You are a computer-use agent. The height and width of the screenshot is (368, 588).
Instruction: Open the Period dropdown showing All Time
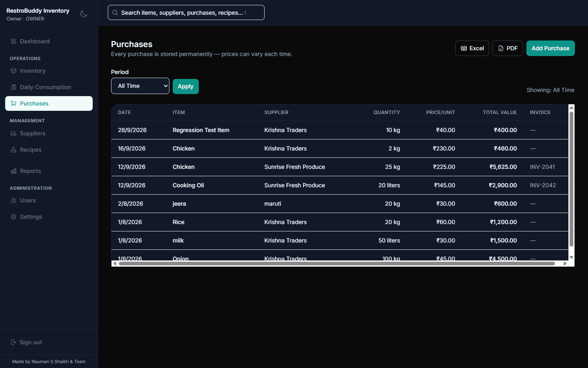140,86
